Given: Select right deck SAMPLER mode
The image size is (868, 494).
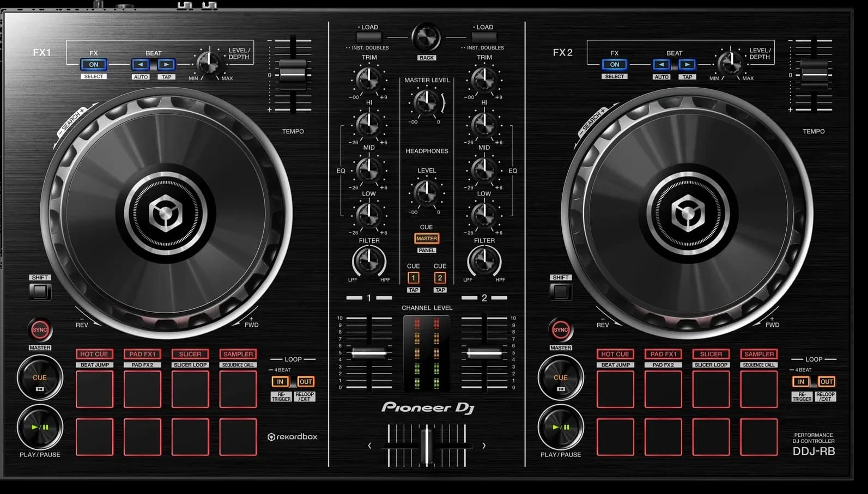Looking at the screenshot, I should point(759,354).
